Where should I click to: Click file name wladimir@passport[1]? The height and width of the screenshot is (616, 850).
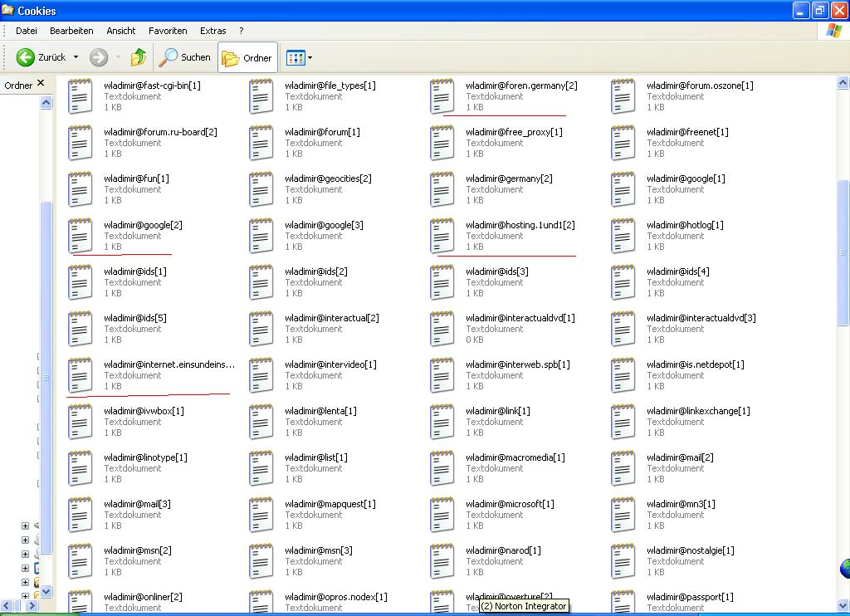click(x=691, y=597)
